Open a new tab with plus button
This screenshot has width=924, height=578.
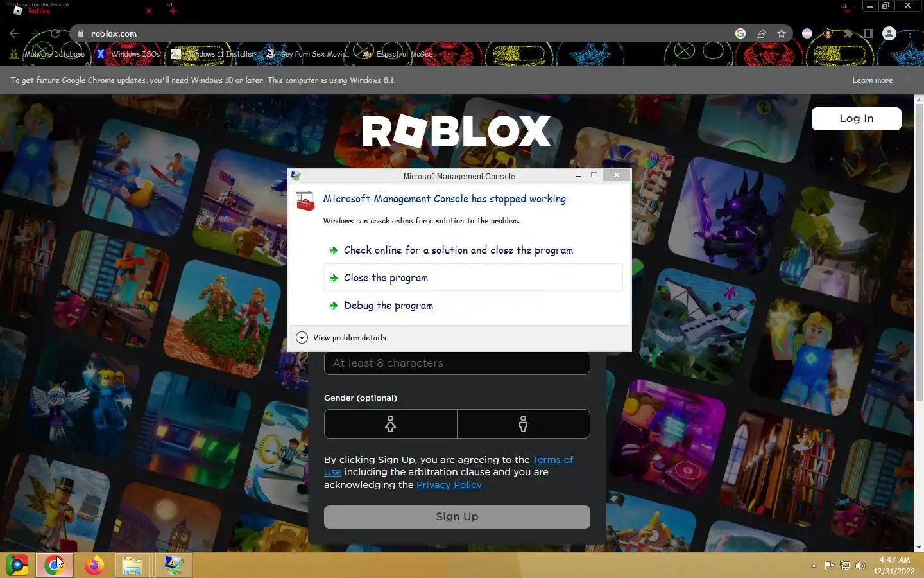(173, 11)
